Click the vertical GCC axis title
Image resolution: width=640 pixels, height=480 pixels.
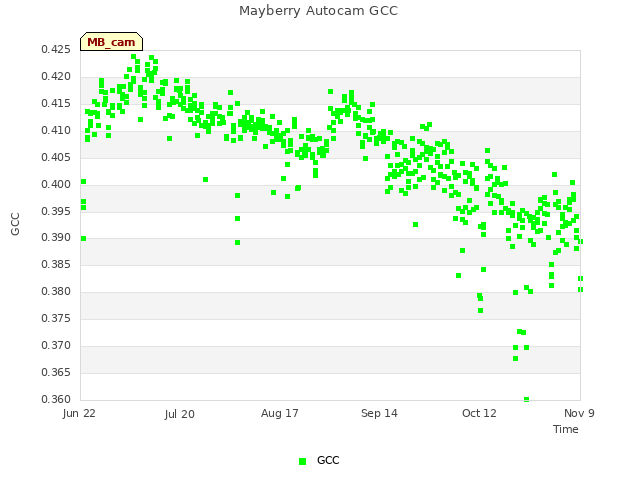pyautogui.click(x=15, y=224)
